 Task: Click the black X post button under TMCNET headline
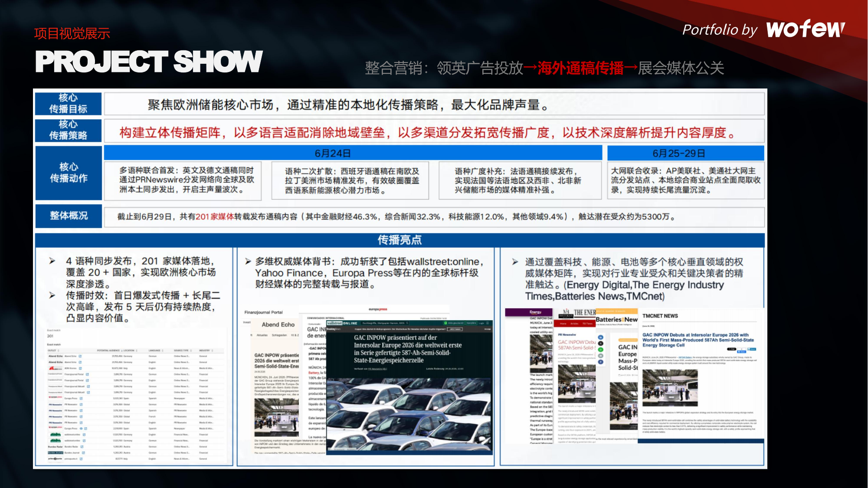point(732,349)
